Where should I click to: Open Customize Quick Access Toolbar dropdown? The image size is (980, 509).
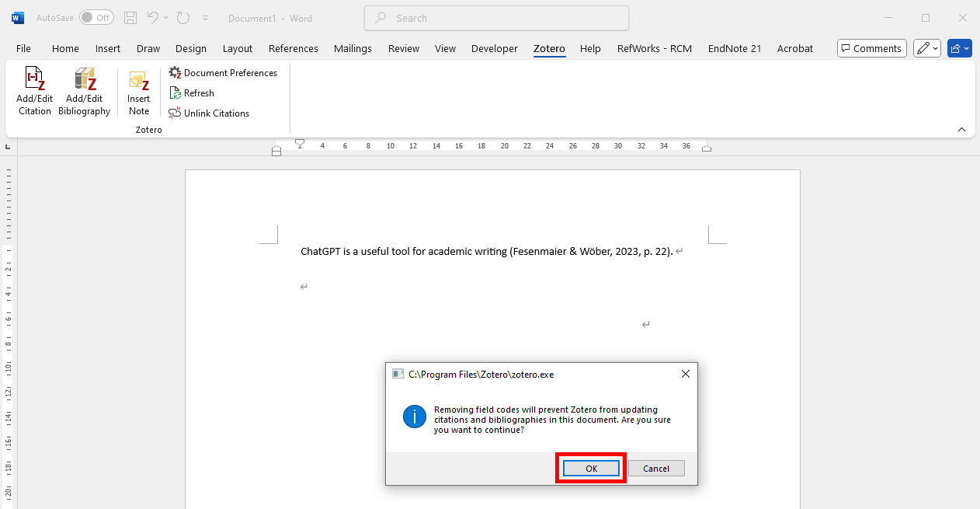(x=205, y=18)
